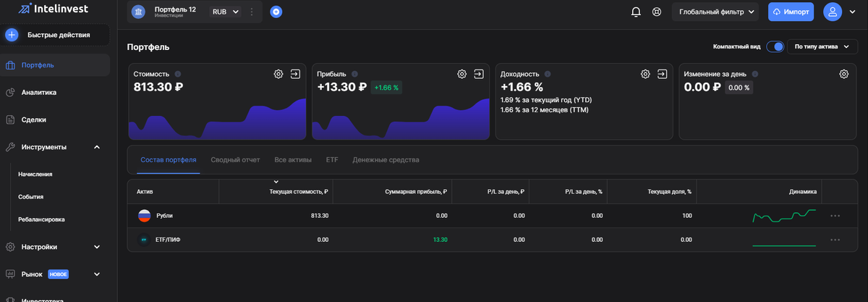Viewport: 868px width, 302px height.
Task: Click the ETF/ПИФ asset icon
Action: pos(144,240)
